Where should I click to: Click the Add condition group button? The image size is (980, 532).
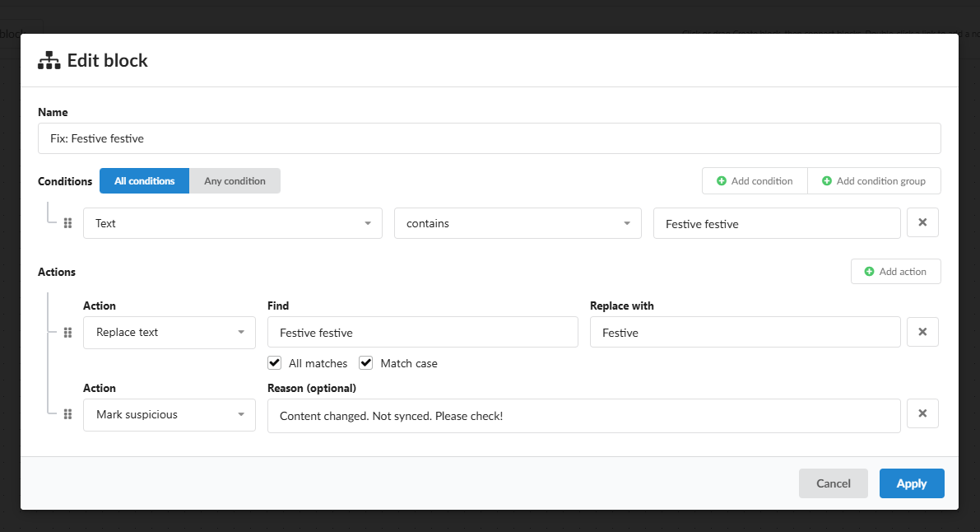pyautogui.click(x=874, y=181)
